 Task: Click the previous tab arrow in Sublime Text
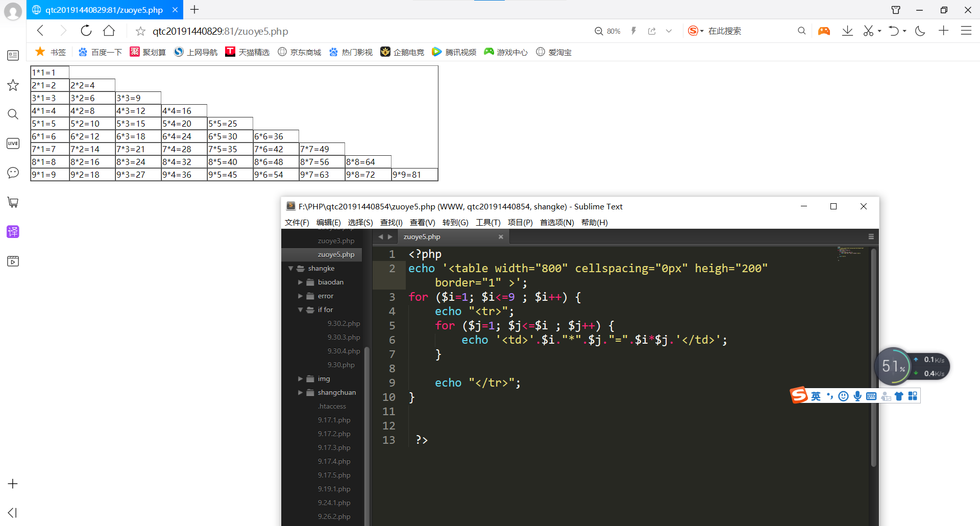click(380, 236)
